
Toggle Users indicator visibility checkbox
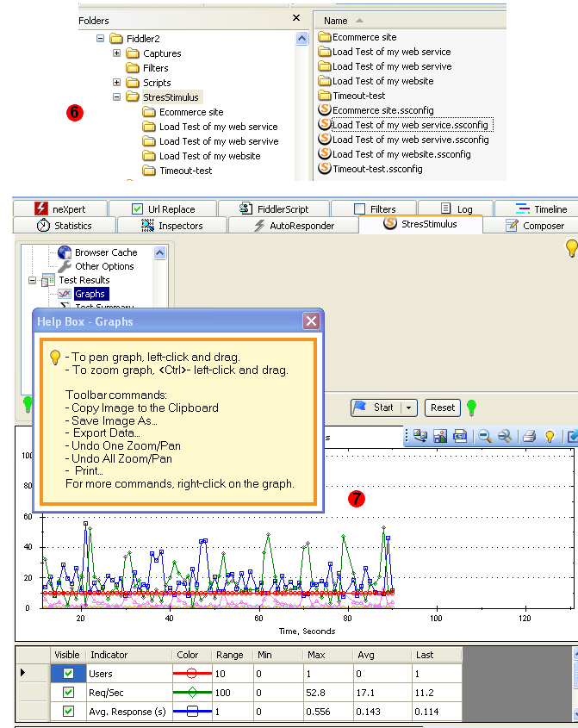click(68, 673)
